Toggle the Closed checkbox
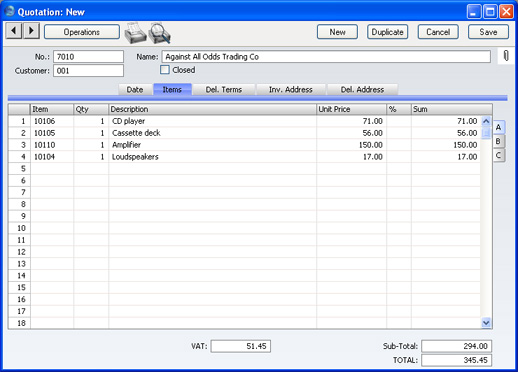The height and width of the screenshot is (372, 518). click(165, 70)
